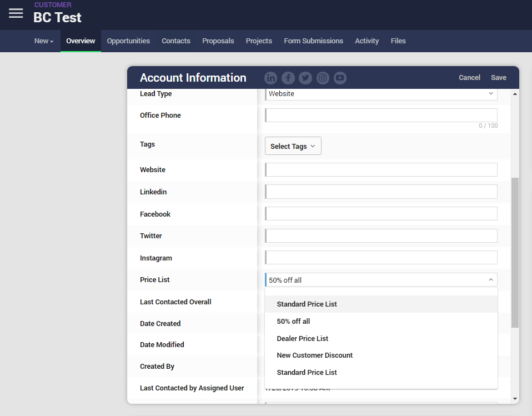Open the New dropdown menu
The image size is (532, 416).
point(44,41)
